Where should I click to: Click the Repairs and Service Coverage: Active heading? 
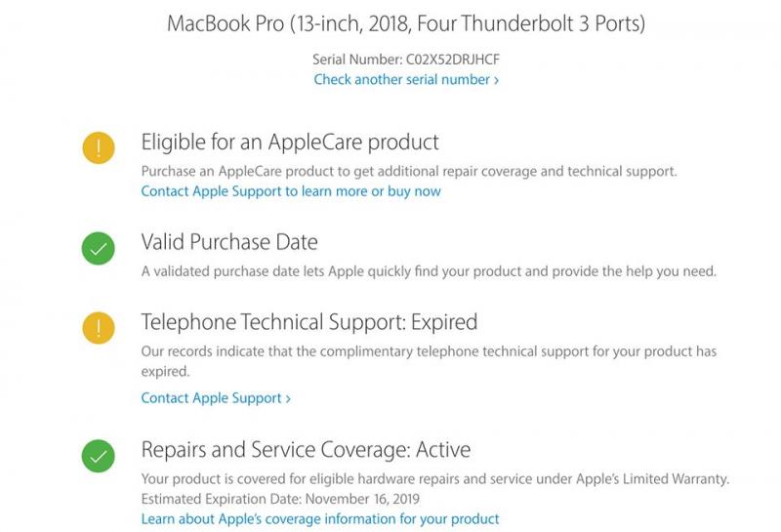point(306,450)
